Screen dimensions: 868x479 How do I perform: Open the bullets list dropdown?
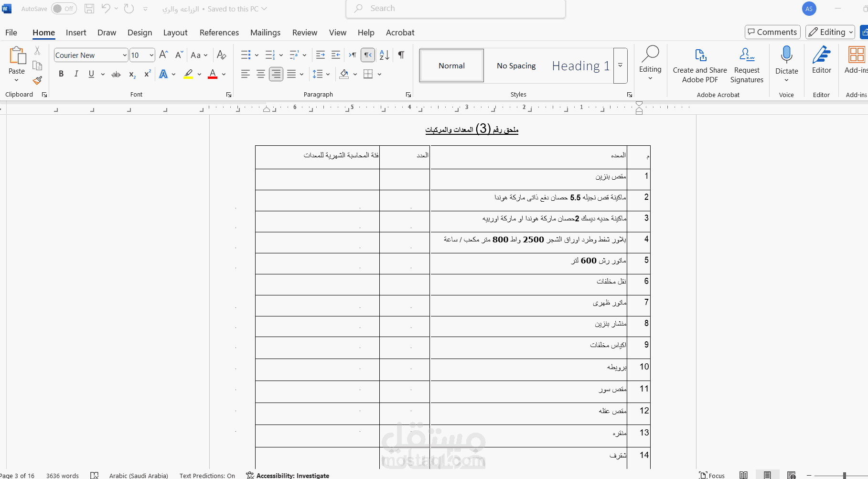point(257,55)
